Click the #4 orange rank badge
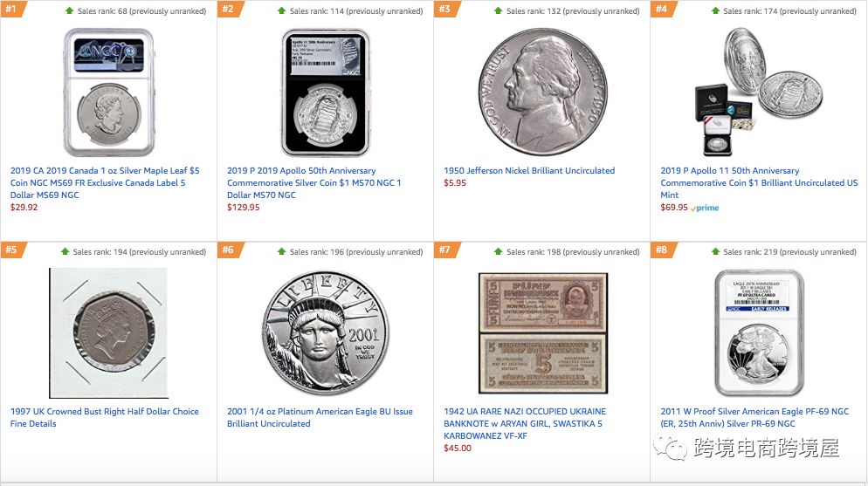This screenshot has height=486, width=868. (x=663, y=9)
